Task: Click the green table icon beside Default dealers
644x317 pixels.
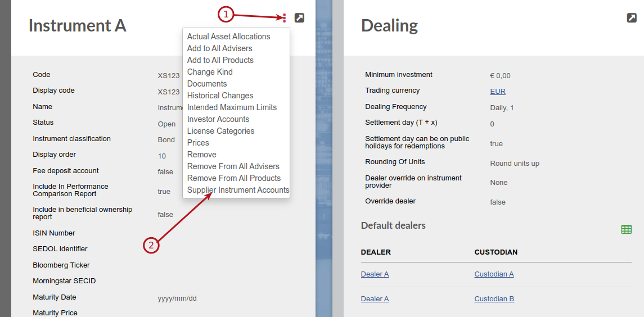Action: (x=626, y=229)
